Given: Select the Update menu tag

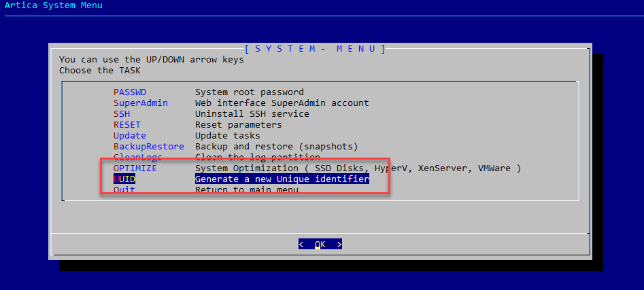Looking at the screenshot, I should pos(130,136).
